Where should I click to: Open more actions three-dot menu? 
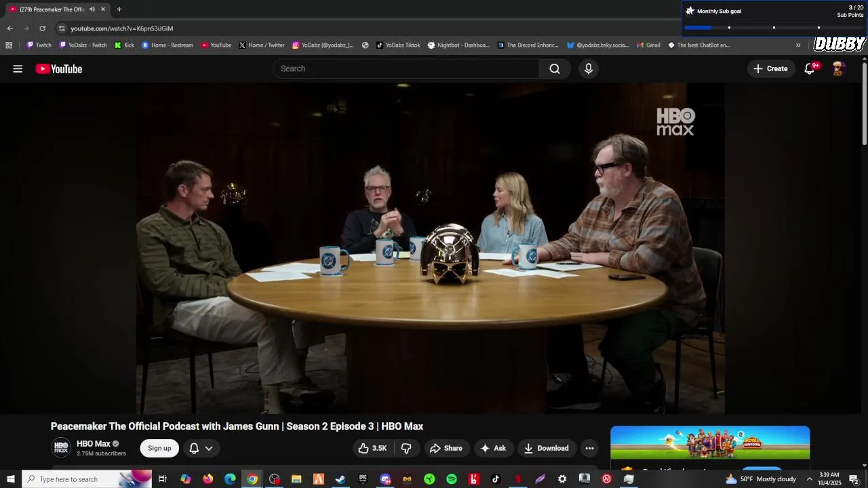point(589,448)
